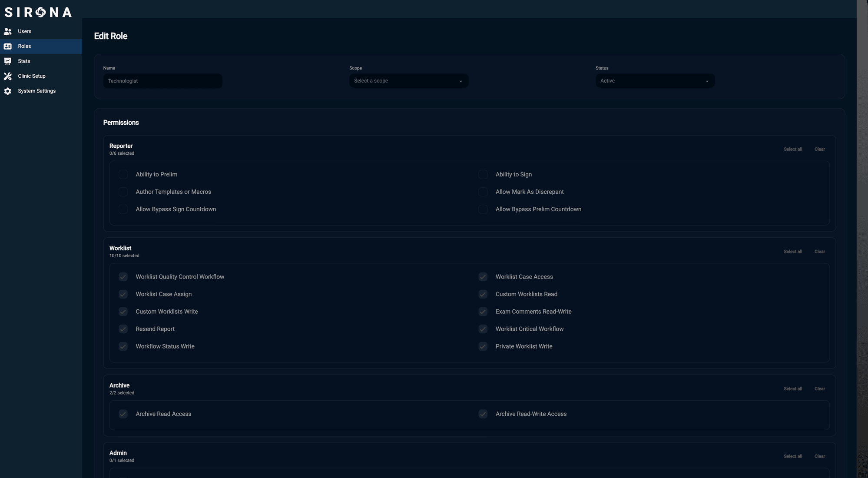The width and height of the screenshot is (868, 478).
Task: Click the Stats chart icon
Action: [x=8, y=61]
